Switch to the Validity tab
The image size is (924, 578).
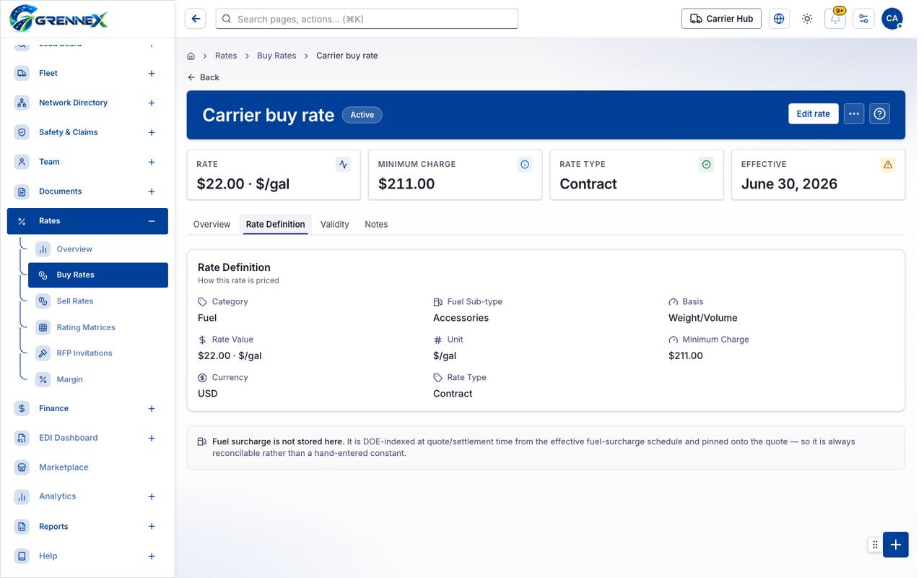[335, 224]
